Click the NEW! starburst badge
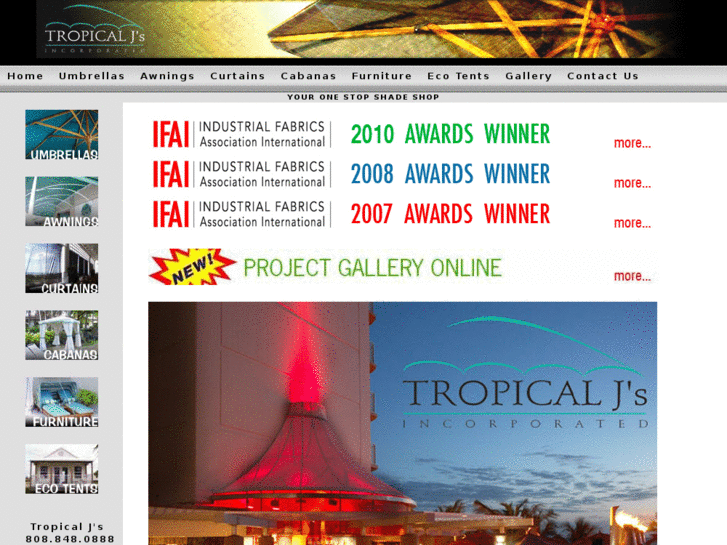The width and height of the screenshot is (727, 545). 192,267
